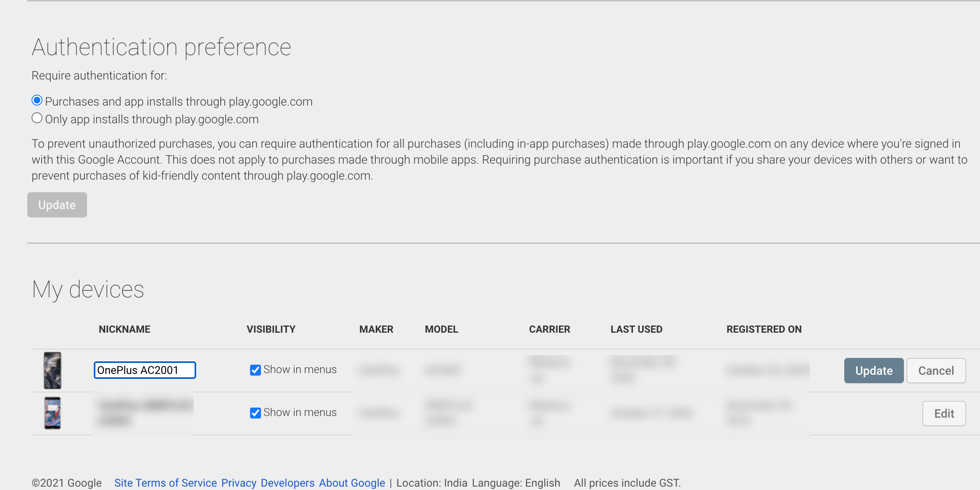980x490 pixels.
Task: Cancel editing the device nickname
Action: click(936, 371)
